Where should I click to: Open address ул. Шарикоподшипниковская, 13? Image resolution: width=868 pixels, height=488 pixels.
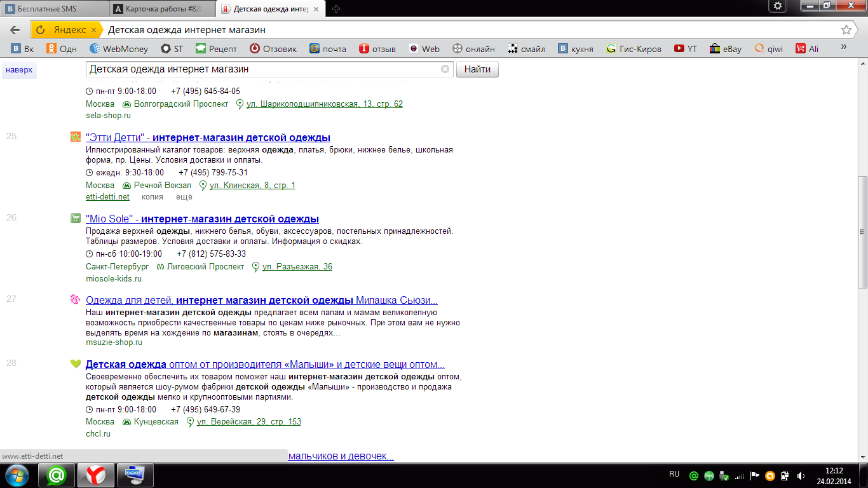point(324,104)
